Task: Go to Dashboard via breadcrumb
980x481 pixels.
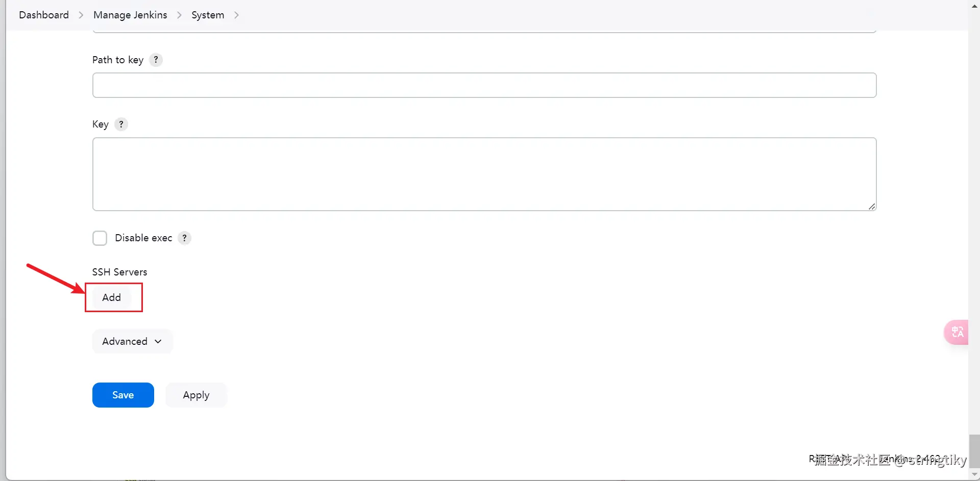Action: coord(43,15)
